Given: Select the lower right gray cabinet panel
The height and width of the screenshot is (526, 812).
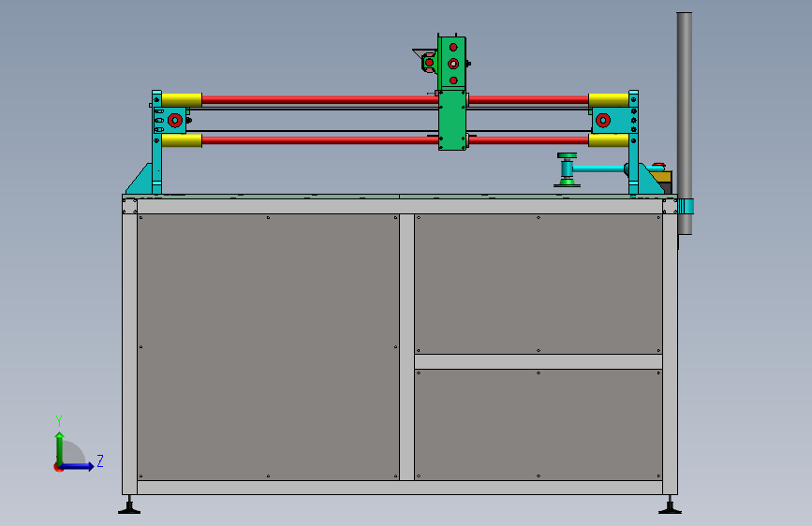Looking at the screenshot, I should [539, 425].
